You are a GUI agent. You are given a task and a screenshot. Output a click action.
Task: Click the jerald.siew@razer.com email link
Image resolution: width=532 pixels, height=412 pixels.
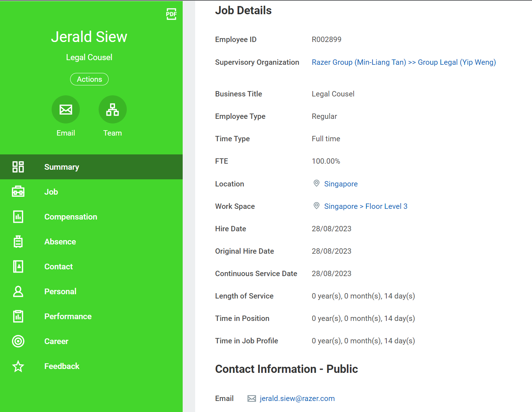coord(297,398)
